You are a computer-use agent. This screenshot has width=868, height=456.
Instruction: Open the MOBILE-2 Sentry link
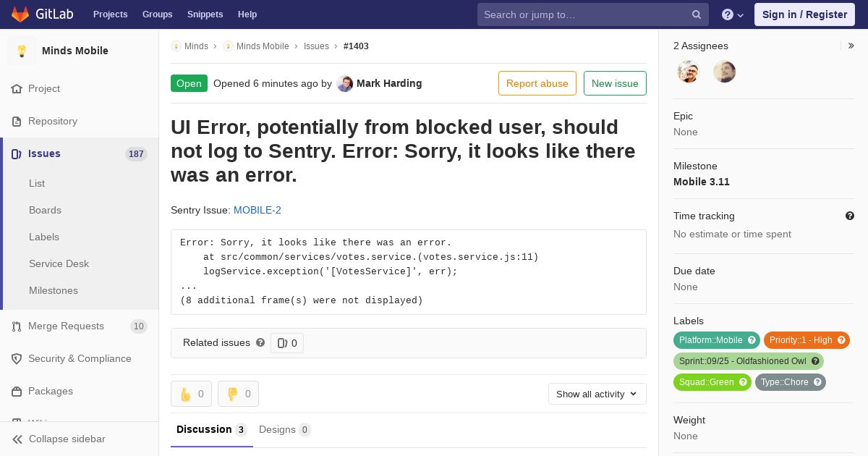[x=258, y=210]
